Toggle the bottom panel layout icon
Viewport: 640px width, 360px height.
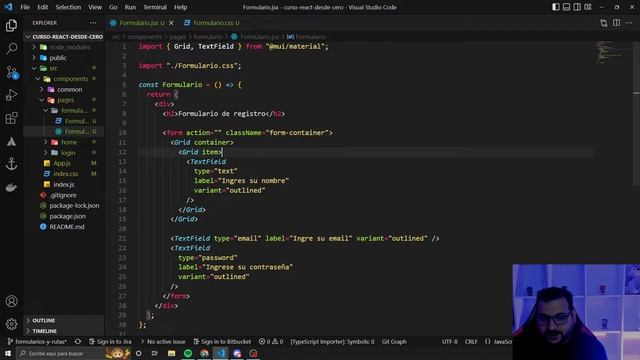click(567, 7)
